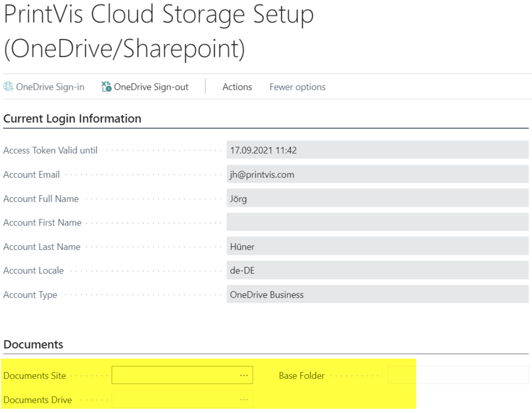
Task: Select the Account Email field jh@printvis.com
Action: point(377,174)
